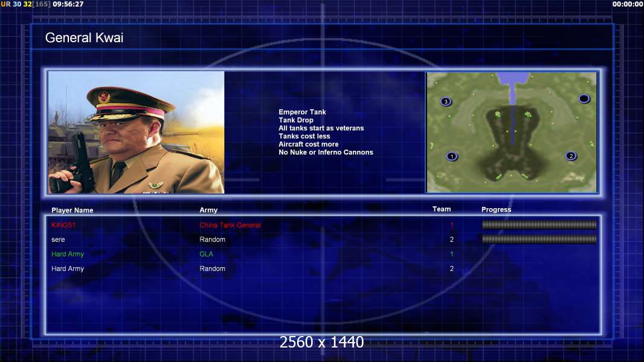Click the 09:56:27 clock readout
Viewport: 644px width, 362px height.
click(68, 4)
